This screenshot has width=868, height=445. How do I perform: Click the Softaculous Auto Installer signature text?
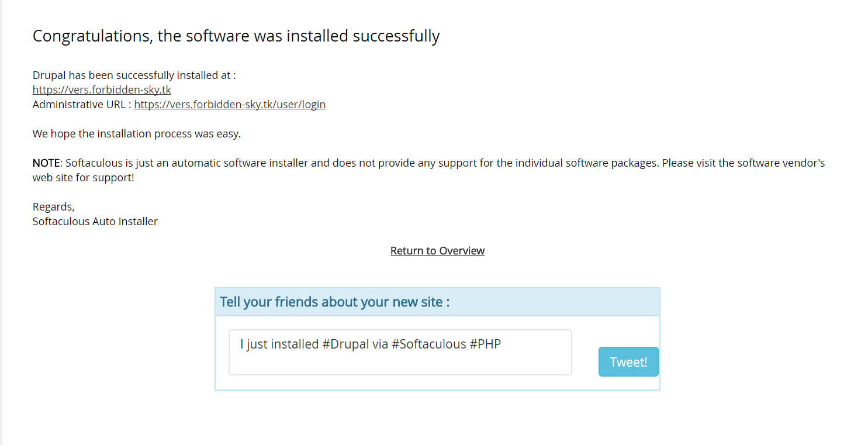[x=95, y=221]
